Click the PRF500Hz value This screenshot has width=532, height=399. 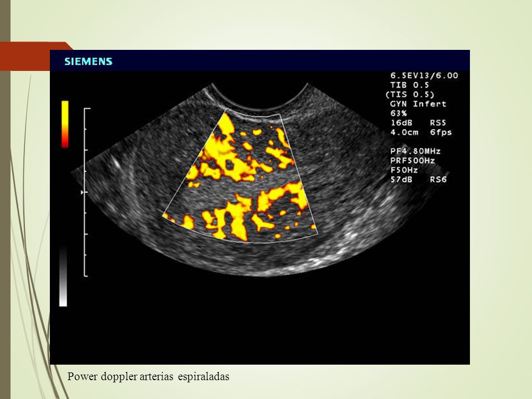(x=412, y=161)
